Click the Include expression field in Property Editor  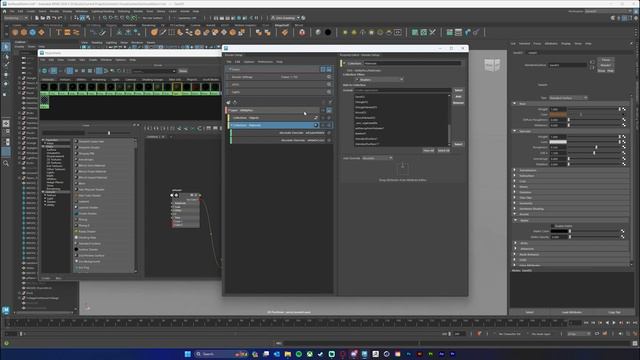pyautogui.click(x=402, y=90)
